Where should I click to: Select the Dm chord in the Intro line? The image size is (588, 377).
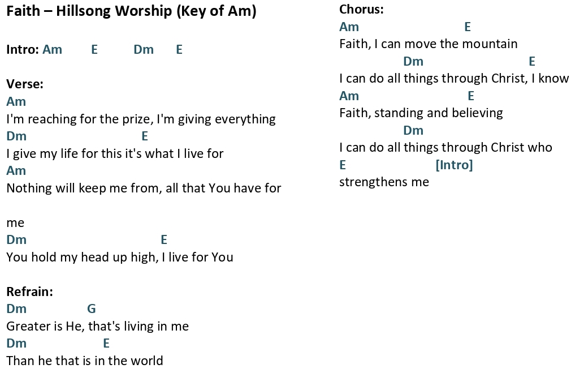click(x=144, y=50)
